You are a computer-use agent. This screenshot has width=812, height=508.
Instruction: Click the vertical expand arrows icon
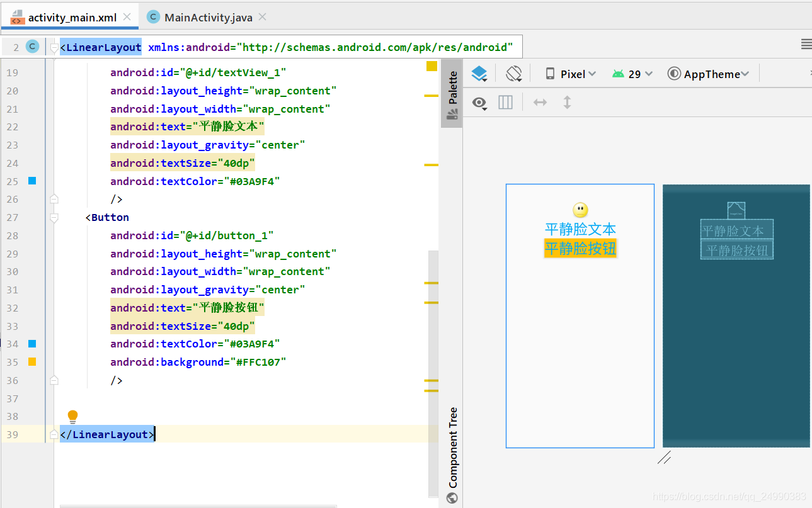click(567, 102)
